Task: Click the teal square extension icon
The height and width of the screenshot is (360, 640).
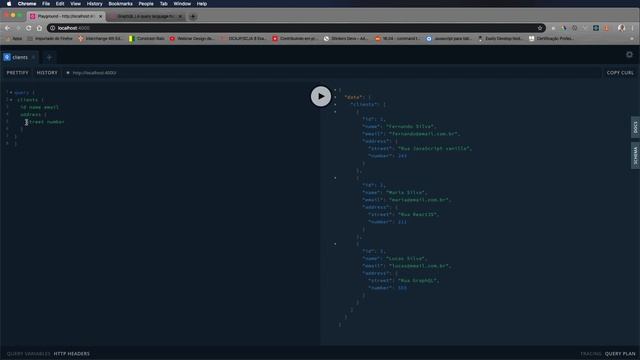Action: coord(596,28)
